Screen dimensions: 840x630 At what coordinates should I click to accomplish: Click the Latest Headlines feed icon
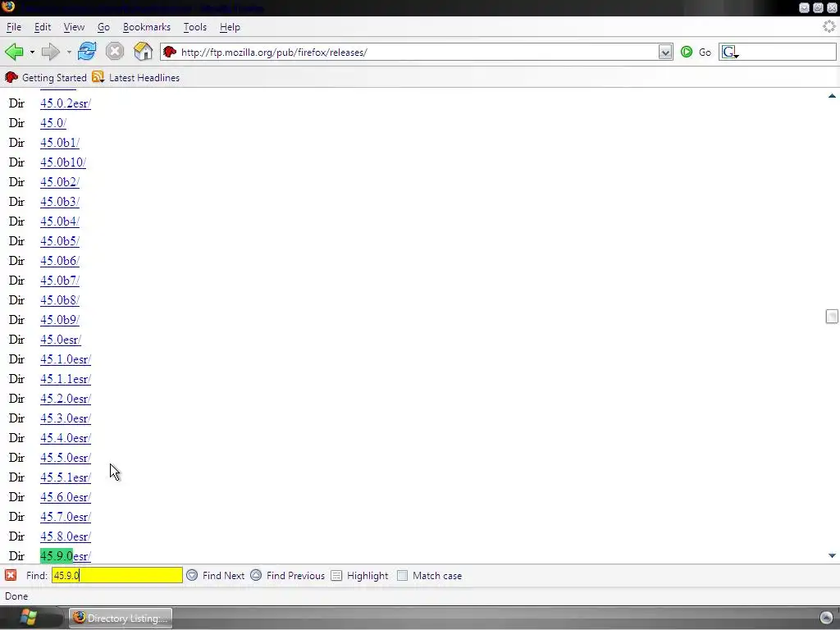tap(98, 77)
